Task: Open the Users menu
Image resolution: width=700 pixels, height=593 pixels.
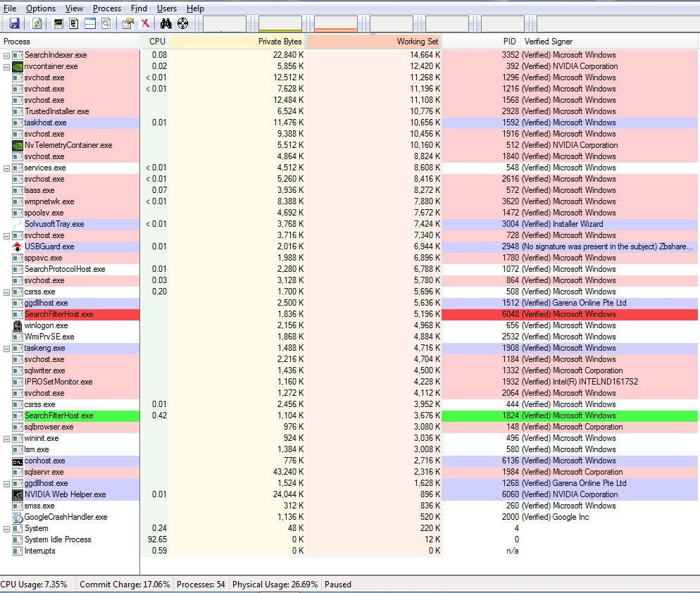Action: [x=166, y=8]
